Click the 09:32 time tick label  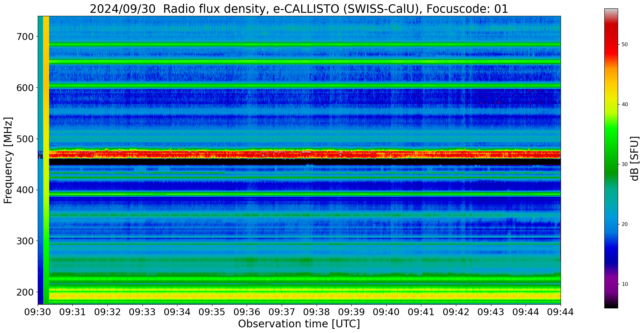point(108,312)
